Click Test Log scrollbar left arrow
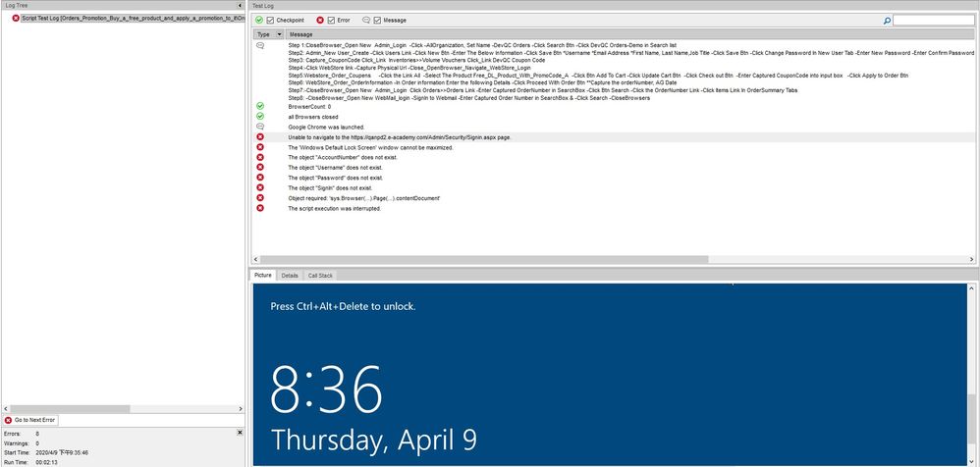 (255, 259)
